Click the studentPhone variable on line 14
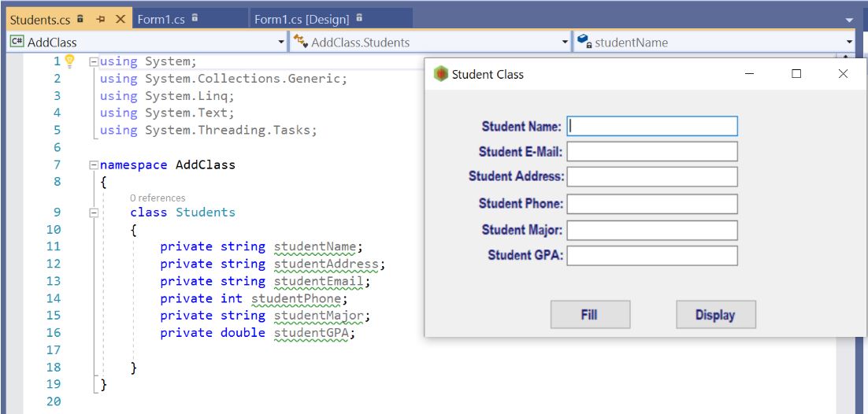 [296, 298]
